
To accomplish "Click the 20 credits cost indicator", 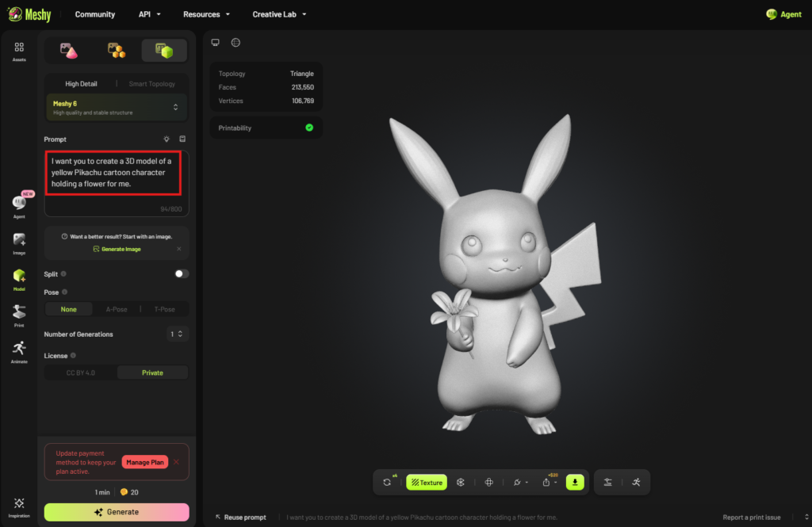I will pos(129,492).
